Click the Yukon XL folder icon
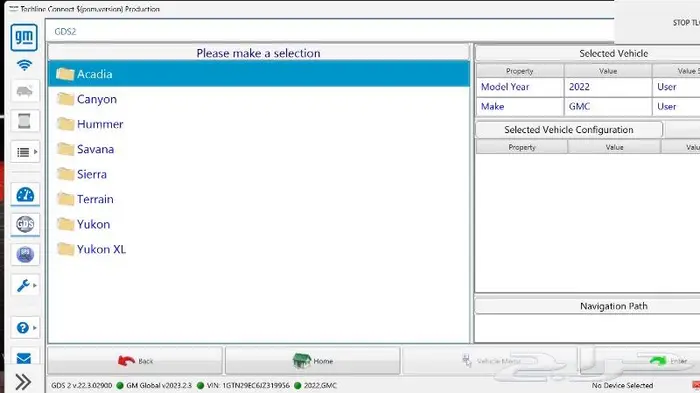 [x=65, y=249]
